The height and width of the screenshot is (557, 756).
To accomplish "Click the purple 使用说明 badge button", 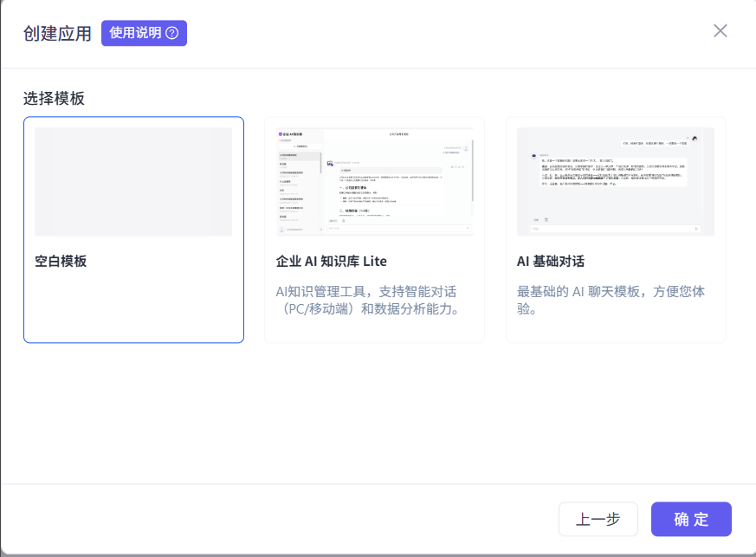I will pyautogui.click(x=144, y=31).
